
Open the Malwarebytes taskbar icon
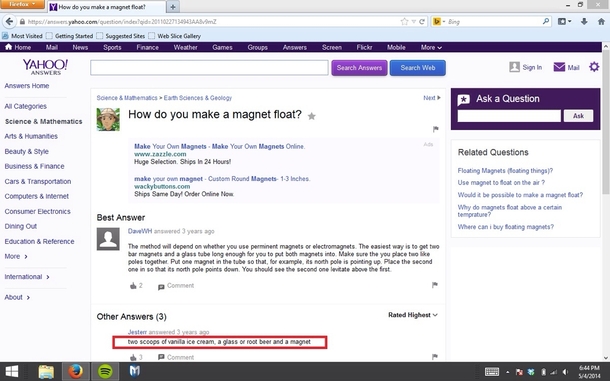(135, 371)
